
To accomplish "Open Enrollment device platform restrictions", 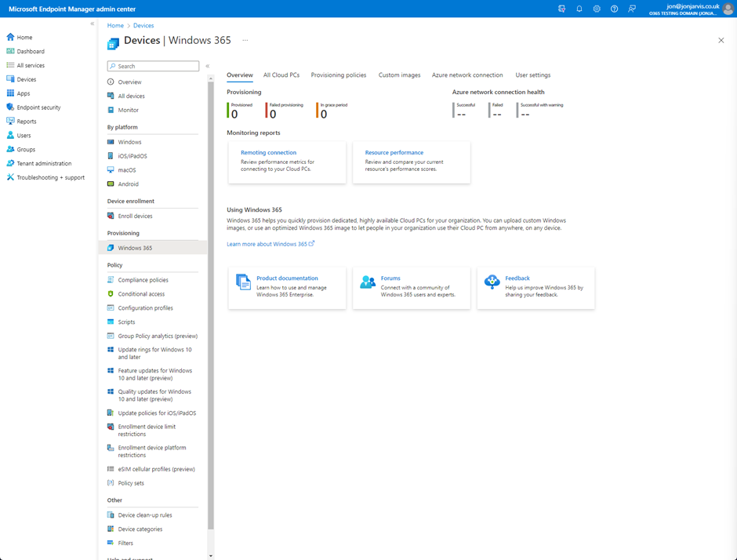I will [x=153, y=452].
